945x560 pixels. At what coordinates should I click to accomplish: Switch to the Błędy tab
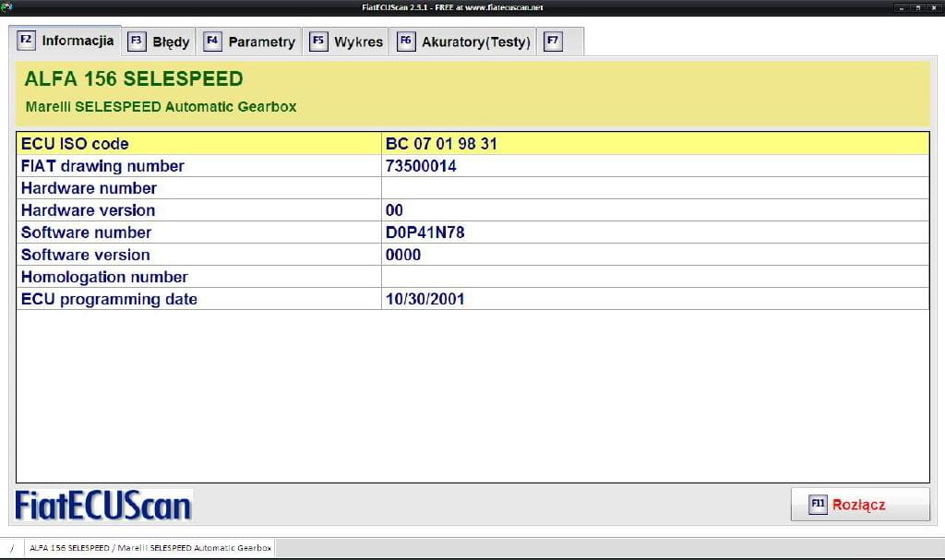tap(159, 42)
